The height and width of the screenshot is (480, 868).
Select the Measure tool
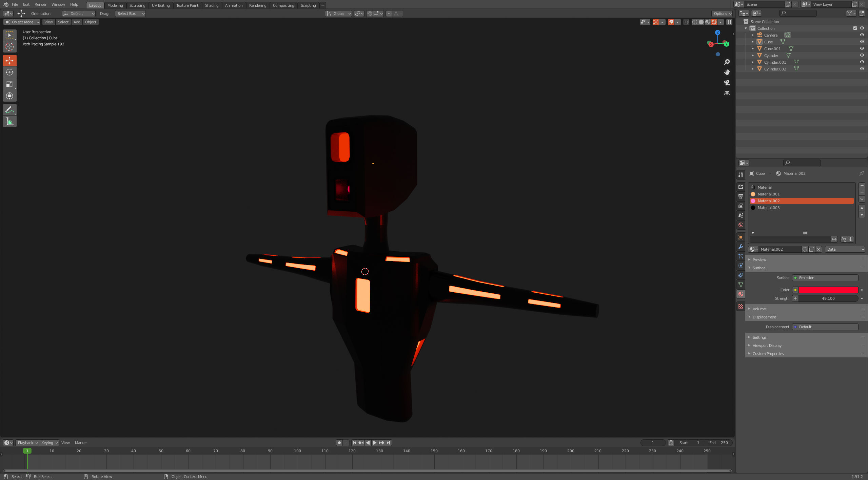(x=9, y=122)
